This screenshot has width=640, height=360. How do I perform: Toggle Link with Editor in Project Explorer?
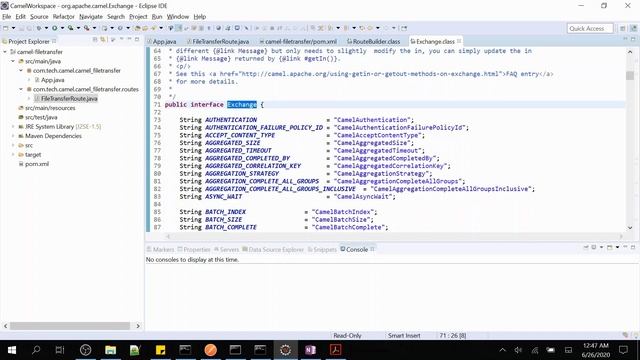[102, 40]
